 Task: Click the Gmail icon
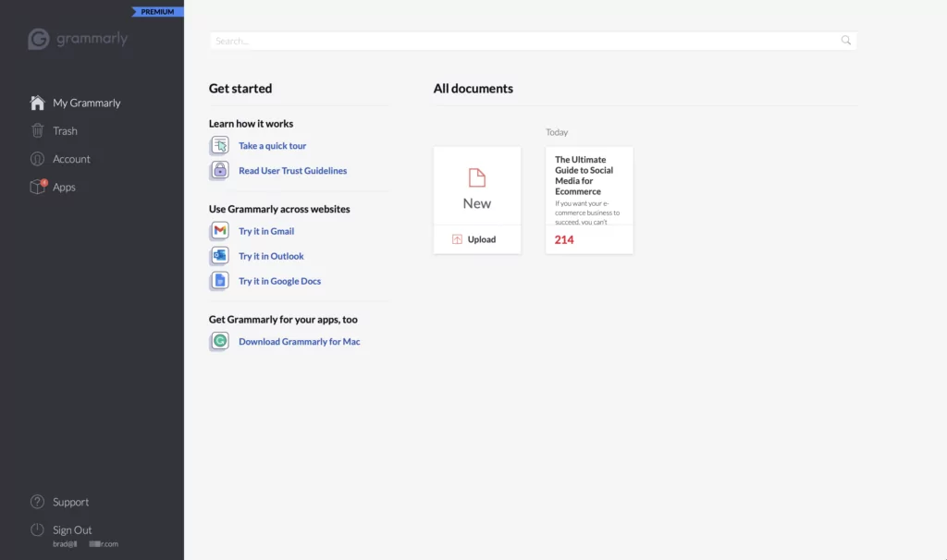coord(220,230)
